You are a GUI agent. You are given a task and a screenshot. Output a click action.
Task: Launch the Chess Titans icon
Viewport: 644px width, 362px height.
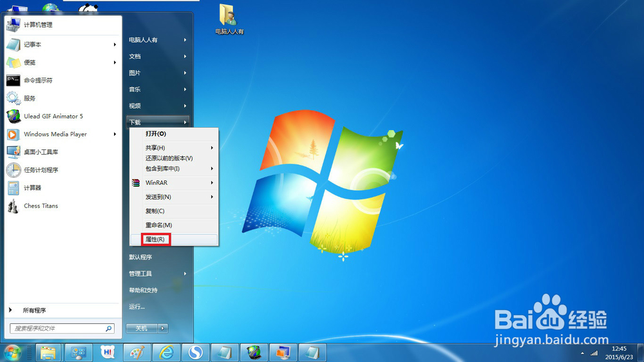(13, 206)
